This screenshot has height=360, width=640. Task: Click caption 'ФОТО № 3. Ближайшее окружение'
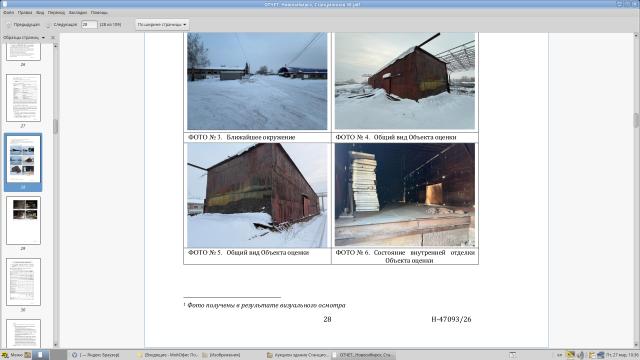coord(242,138)
